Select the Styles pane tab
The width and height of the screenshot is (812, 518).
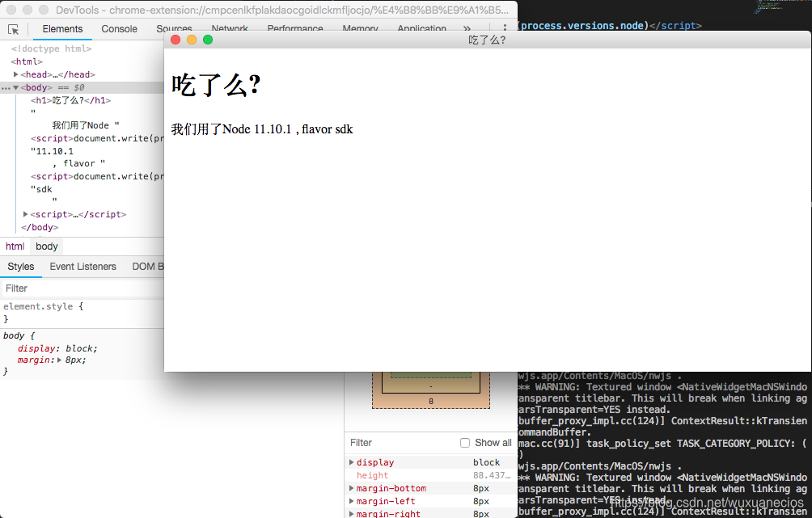click(x=21, y=267)
